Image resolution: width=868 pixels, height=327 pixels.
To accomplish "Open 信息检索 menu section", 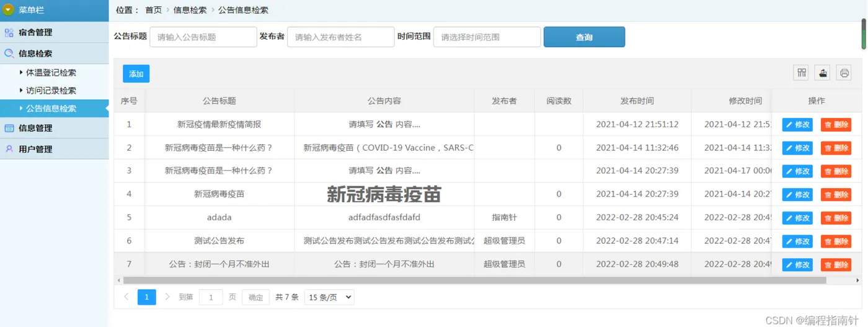I will [x=55, y=53].
